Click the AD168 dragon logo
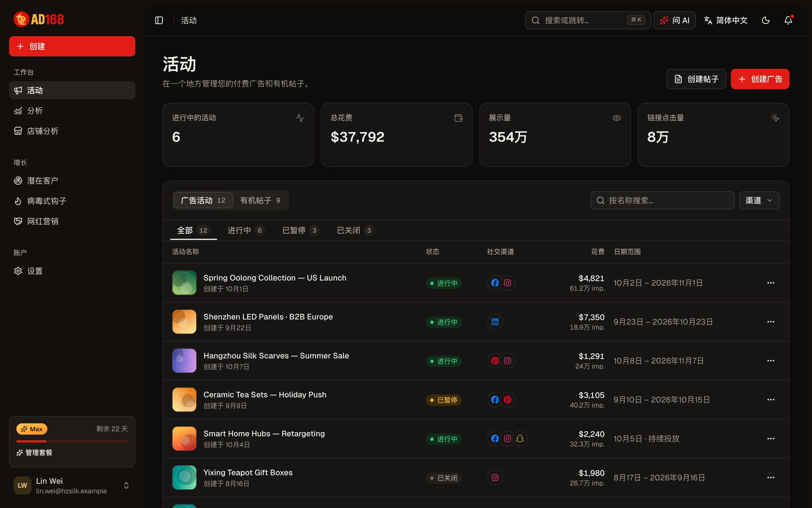812x508 pixels. (x=39, y=19)
